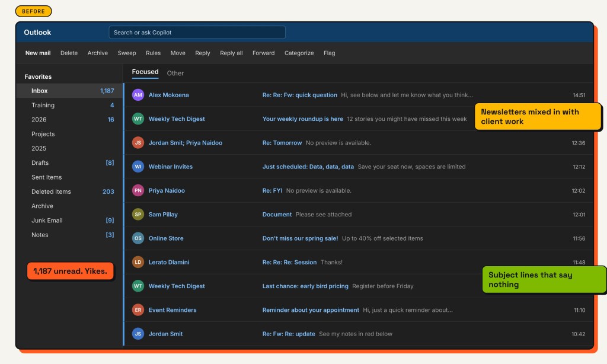This screenshot has width=607, height=364.
Task: Click sender name Webinar Invites
Action: (x=171, y=167)
